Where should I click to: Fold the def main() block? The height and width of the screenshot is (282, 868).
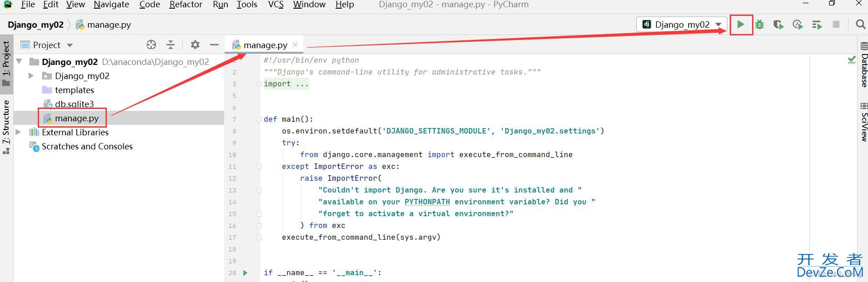[x=259, y=119]
